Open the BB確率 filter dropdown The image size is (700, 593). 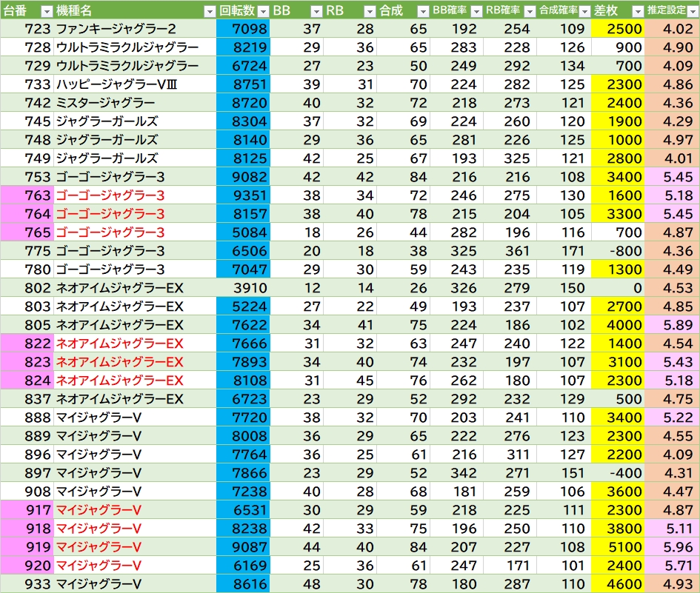(x=476, y=11)
